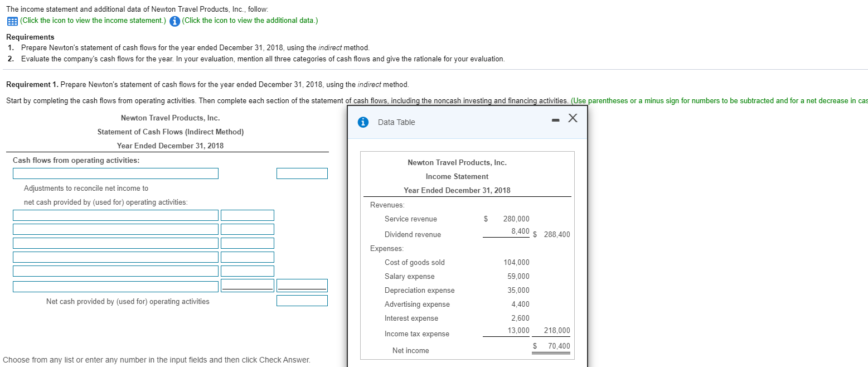Screen dimensions: 868x367
Task: Click the 104,000 cost of goods sold value
Action: click(x=516, y=263)
